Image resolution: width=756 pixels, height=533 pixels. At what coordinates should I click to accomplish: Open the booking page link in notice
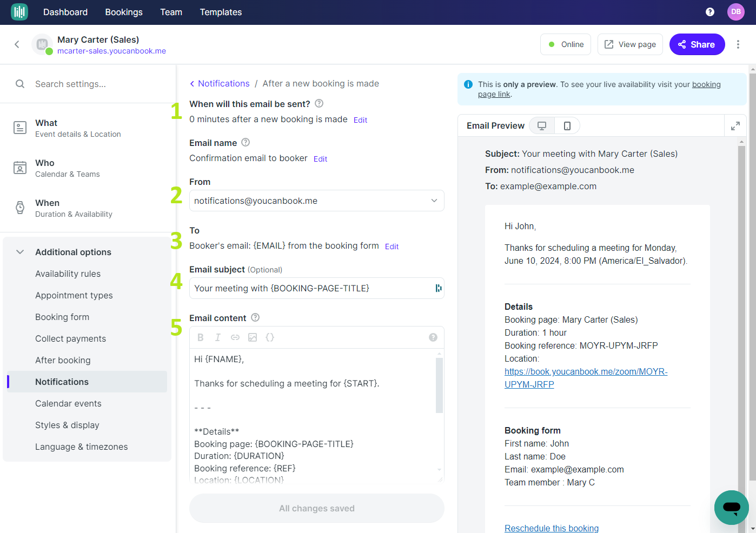706,84
